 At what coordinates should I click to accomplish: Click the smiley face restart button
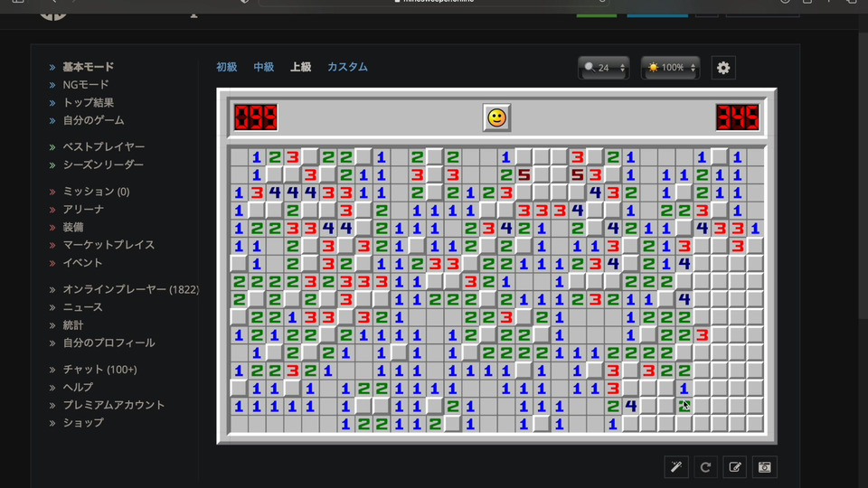(x=496, y=117)
